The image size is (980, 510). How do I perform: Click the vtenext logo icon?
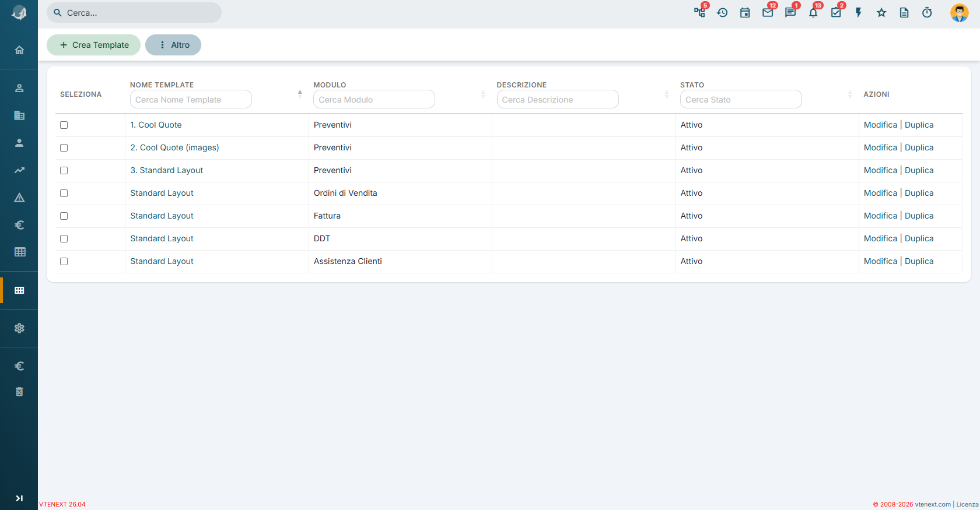tap(19, 13)
